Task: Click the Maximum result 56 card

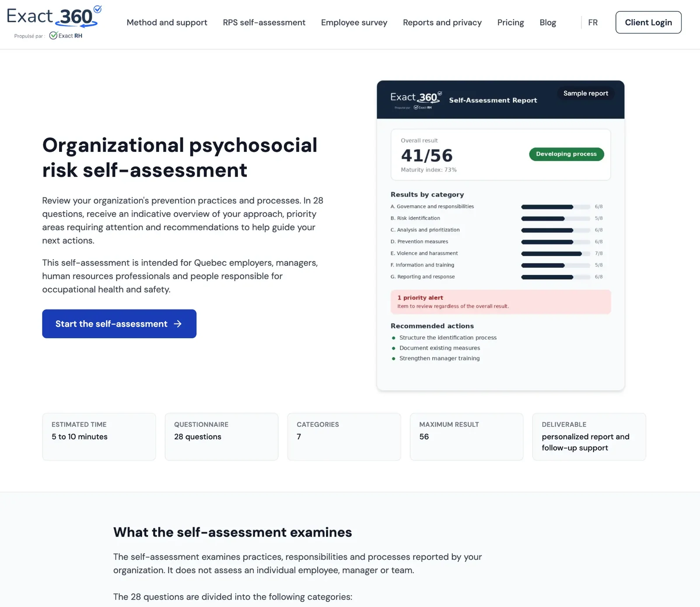Action: (466, 437)
